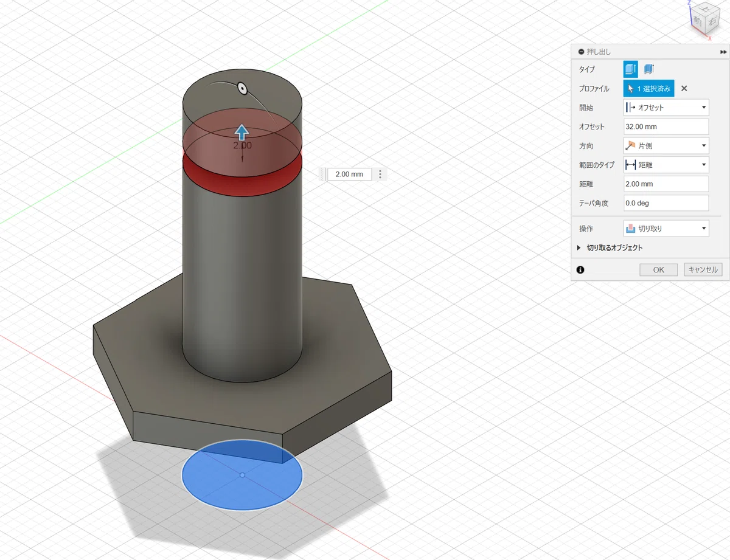The width and height of the screenshot is (730, 560).
Task: Open the 範囲のタイプ dropdown set to 距離
Action: pos(666,165)
